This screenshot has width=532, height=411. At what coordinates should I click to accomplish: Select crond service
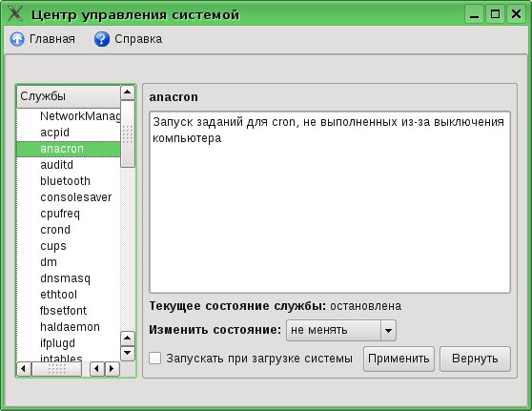click(x=69, y=230)
